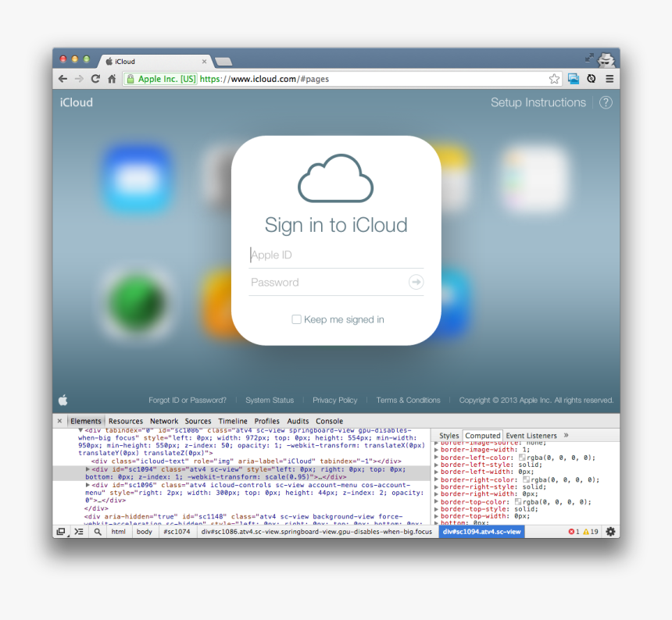Close the DevTools panel with the X
Viewport: 672px width, 620px height.
[x=59, y=421]
